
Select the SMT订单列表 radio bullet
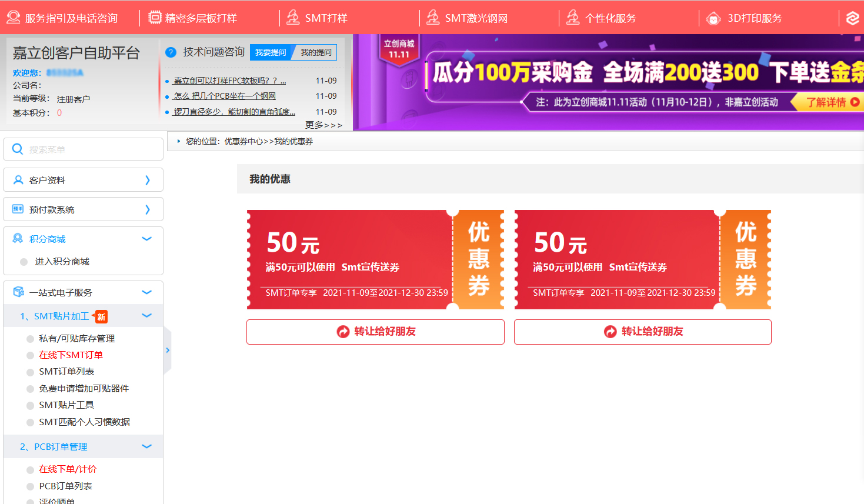[x=30, y=372]
